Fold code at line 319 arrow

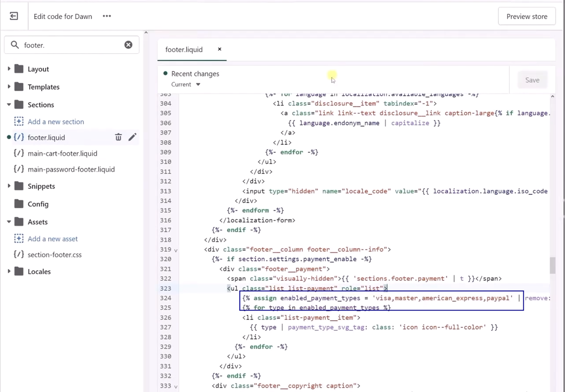(x=176, y=250)
